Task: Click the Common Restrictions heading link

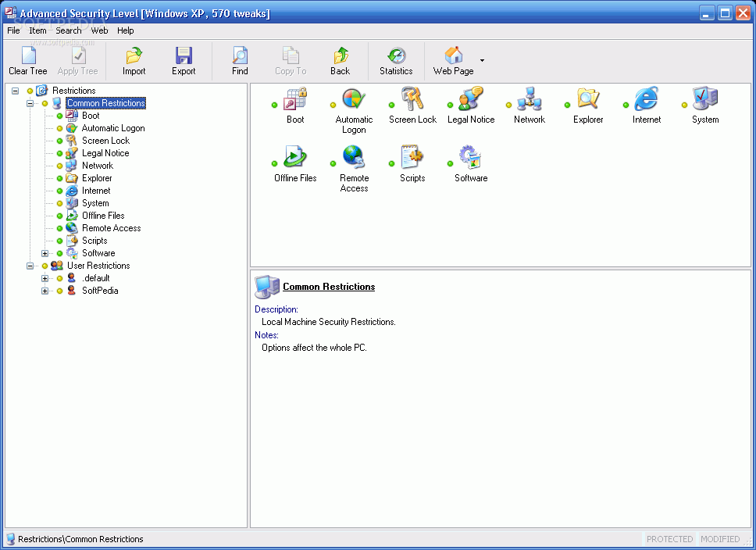Action: pyautogui.click(x=329, y=287)
